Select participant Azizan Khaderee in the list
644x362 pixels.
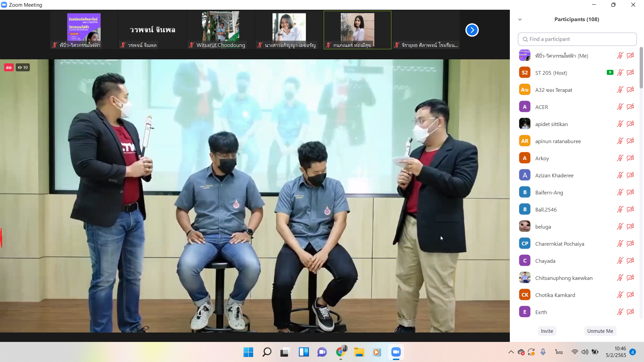[554, 175]
